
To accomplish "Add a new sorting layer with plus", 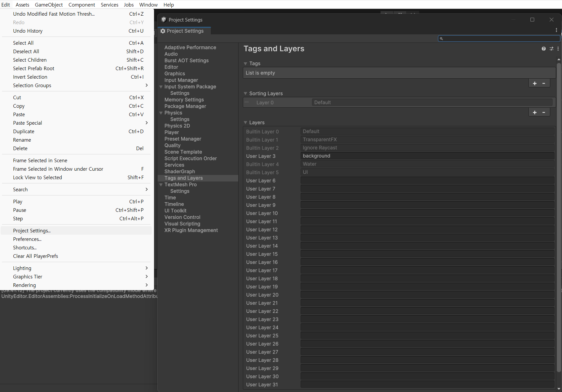I will pyautogui.click(x=535, y=113).
